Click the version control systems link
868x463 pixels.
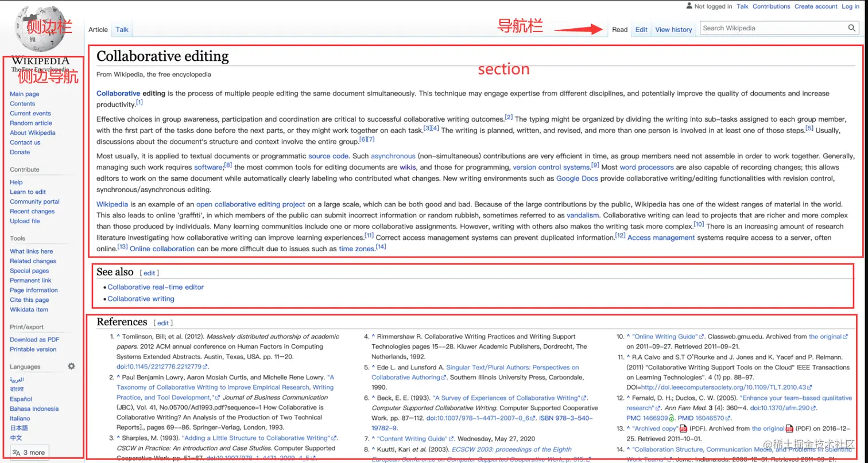coord(551,168)
